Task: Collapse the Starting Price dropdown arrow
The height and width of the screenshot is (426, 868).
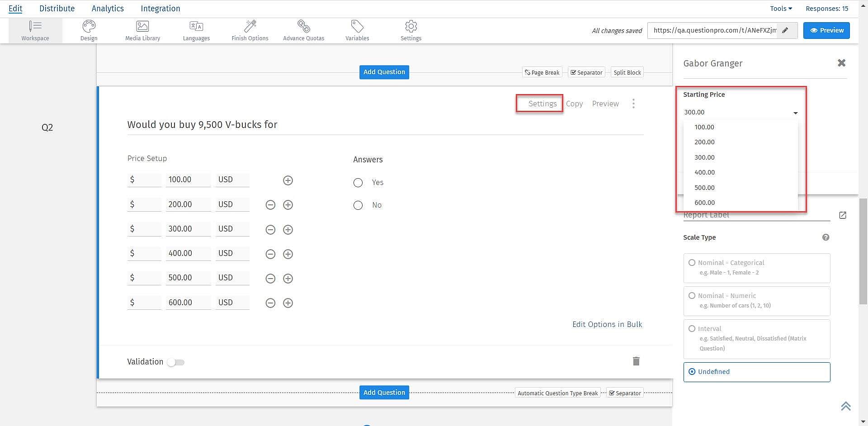Action: pos(796,113)
